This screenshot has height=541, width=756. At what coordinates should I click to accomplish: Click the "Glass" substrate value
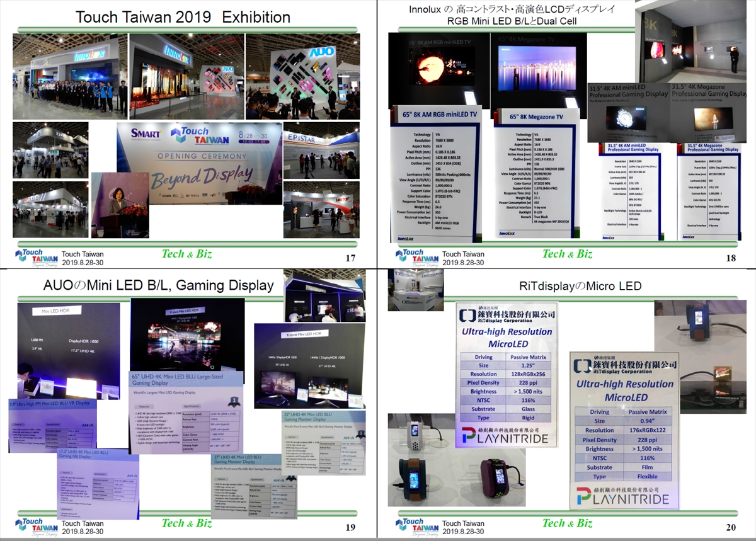(527, 409)
